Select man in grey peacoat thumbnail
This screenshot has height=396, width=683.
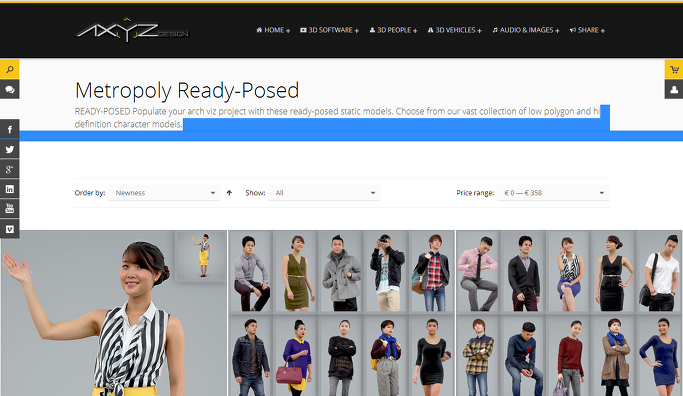pos(342,271)
